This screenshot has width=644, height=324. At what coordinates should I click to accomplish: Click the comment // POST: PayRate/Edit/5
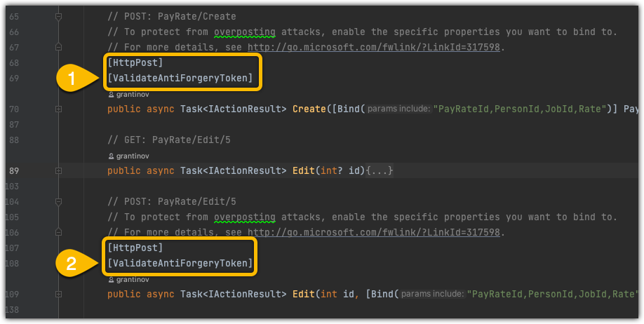tap(172, 202)
